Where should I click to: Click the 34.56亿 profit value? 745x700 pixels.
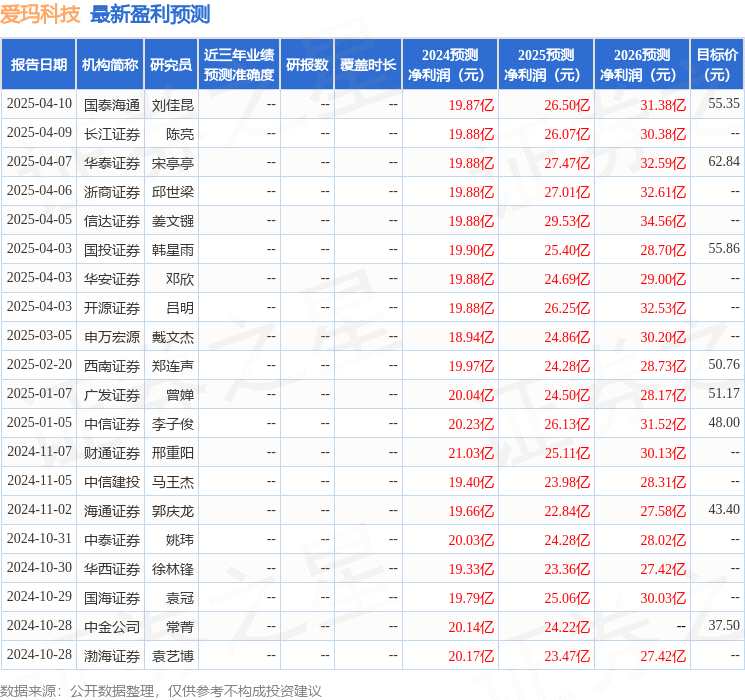pyautogui.click(x=663, y=221)
